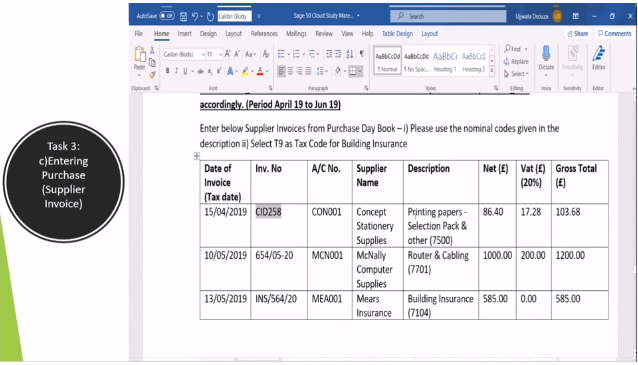The height and width of the screenshot is (365, 638).
Task: Click the Cut scissors icon
Action: coord(152,50)
